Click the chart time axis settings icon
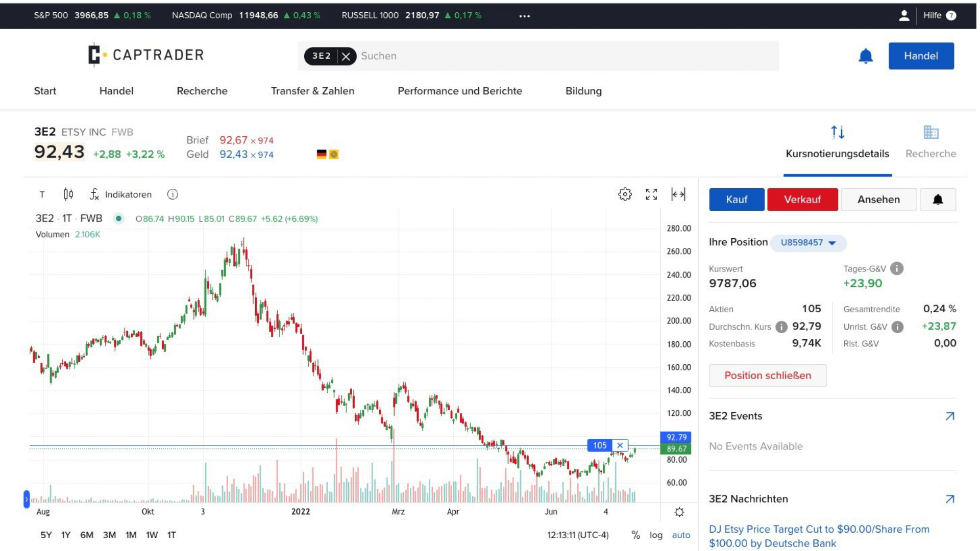The height and width of the screenshot is (551, 980). [679, 512]
